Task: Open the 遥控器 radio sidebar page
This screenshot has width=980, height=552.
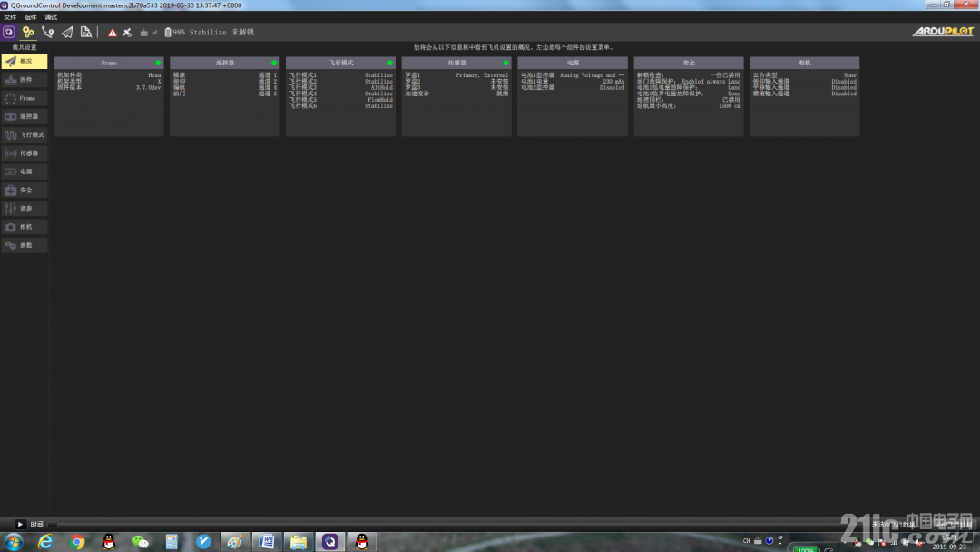Action: click(24, 116)
